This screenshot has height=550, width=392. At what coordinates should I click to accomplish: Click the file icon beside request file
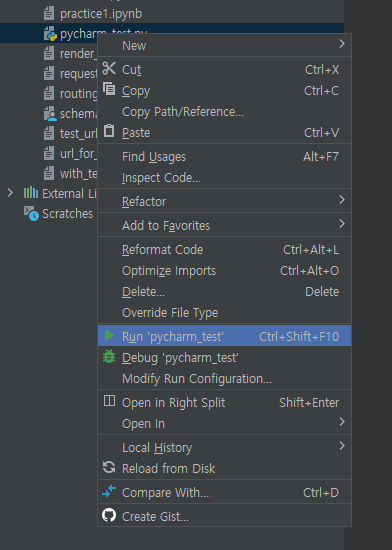click(49, 73)
